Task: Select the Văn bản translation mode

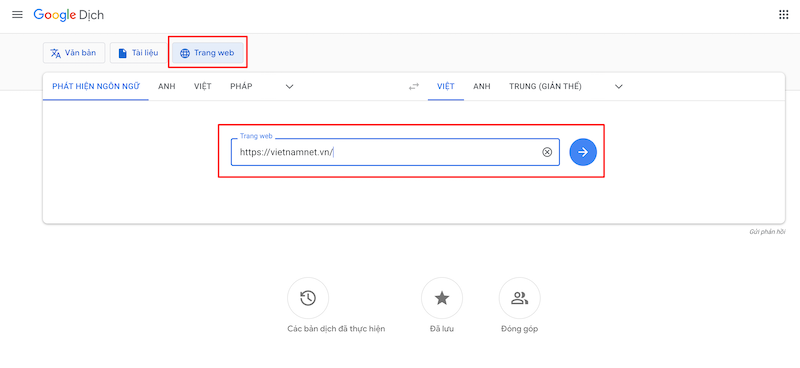Action: pyautogui.click(x=74, y=53)
